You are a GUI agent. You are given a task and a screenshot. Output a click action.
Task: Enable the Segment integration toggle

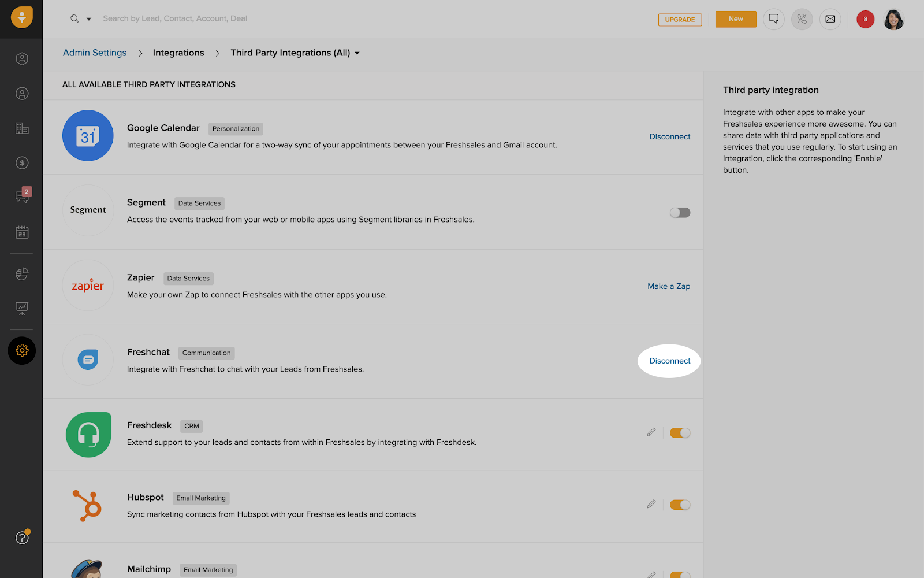click(680, 213)
